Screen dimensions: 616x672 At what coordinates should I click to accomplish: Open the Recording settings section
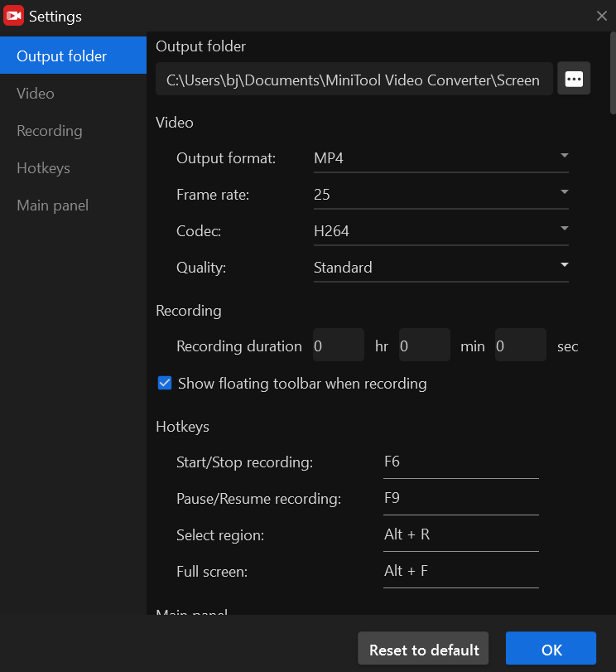point(49,130)
